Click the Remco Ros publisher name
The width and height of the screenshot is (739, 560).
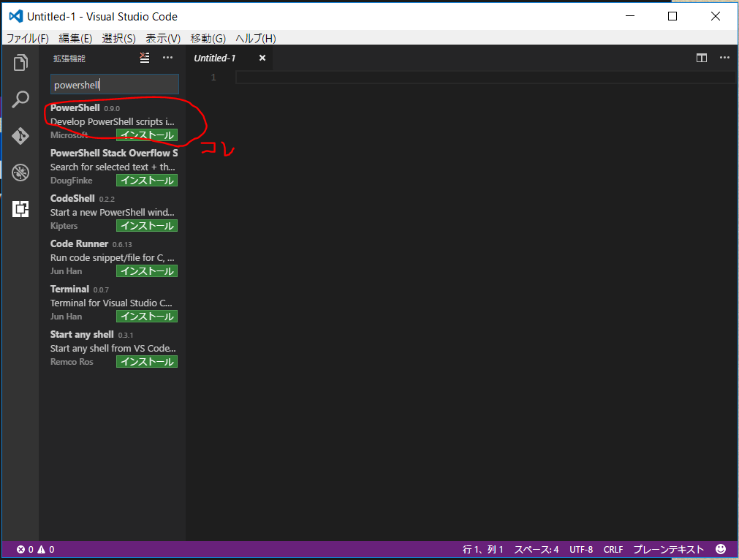[72, 362]
